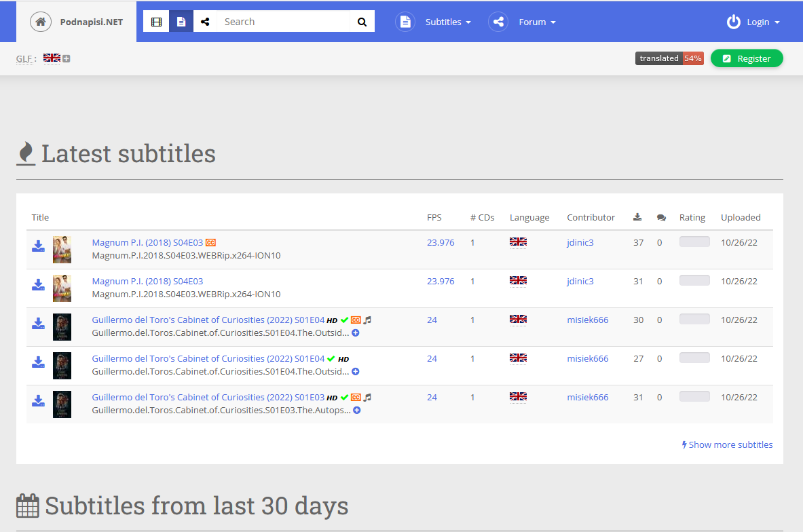Open the Forum dropdown menu

[x=537, y=22]
